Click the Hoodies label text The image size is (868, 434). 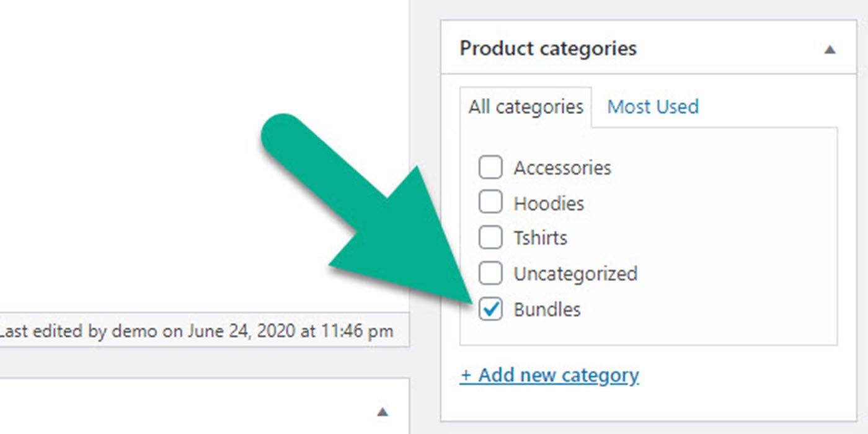(548, 202)
